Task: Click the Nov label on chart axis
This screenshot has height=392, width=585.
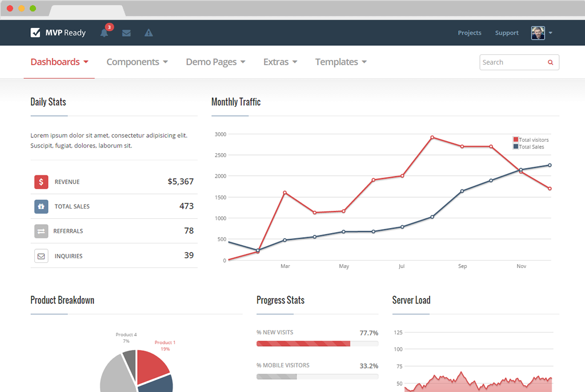Action: pos(521,266)
